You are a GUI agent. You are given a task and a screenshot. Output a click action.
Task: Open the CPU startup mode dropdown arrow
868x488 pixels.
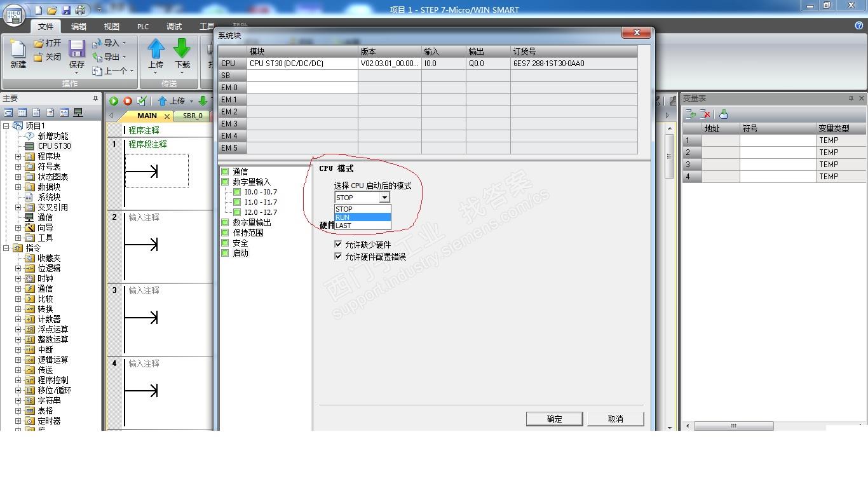[x=384, y=198]
